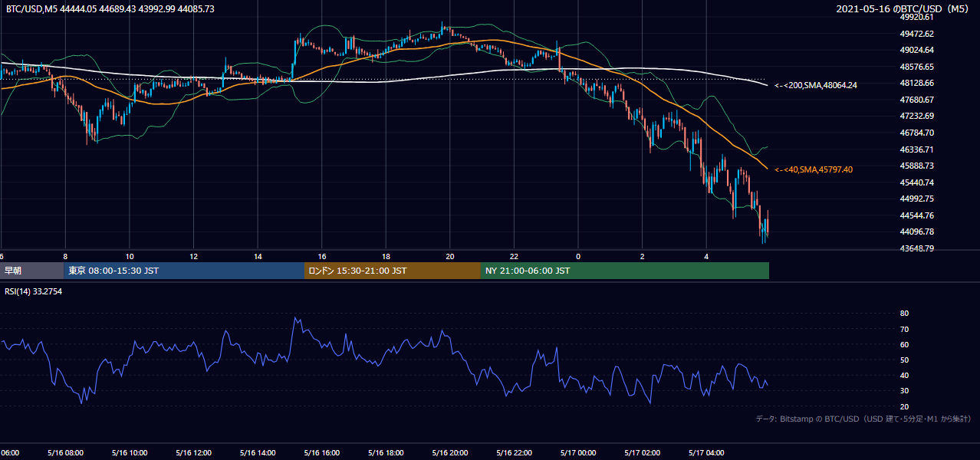980x460 pixels.
Task: Click RSI axis level 70
Action: tap(904, 329)
